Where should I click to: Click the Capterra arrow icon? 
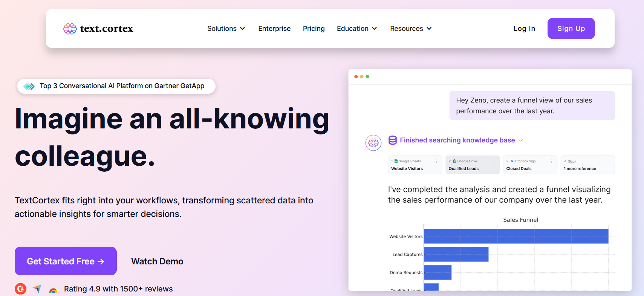coord(37,289)
